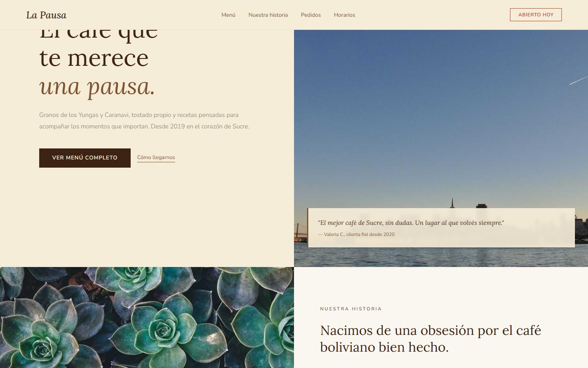Open the Horarios nav link
The image size is (588, 368).
coord(344,15)
